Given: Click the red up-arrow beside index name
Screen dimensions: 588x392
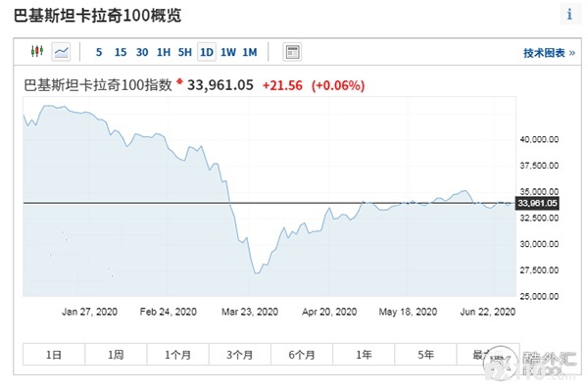Looking at the screenshot, I should pyautogui.click(x=179, y=80).
